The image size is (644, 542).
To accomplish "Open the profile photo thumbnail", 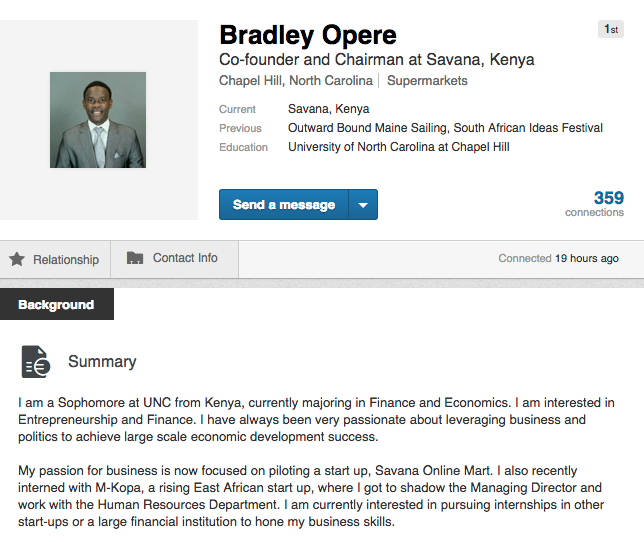I will point(98,120).
